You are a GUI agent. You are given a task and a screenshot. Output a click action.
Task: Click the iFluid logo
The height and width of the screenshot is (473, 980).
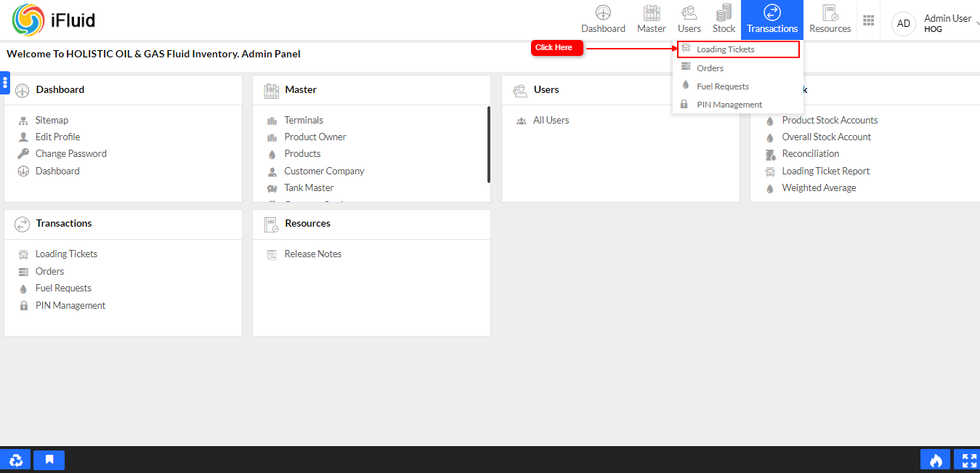tap(53, 20)
